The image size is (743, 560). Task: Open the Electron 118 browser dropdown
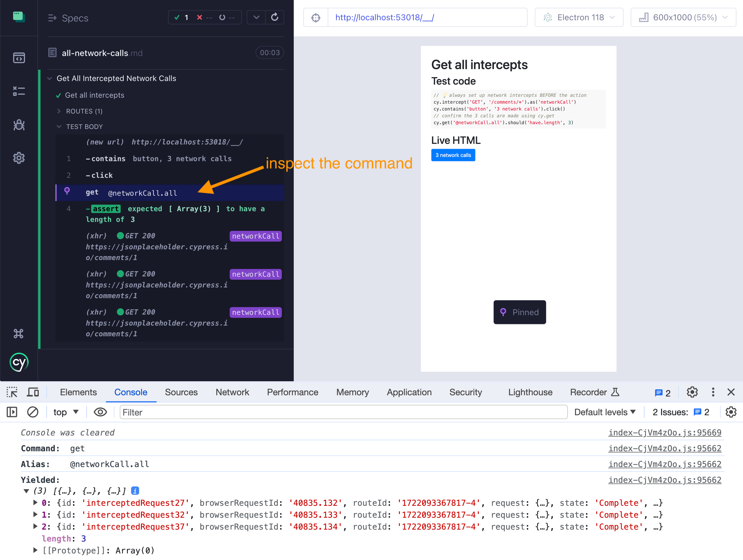pyautogui.click(x=579, y=18)
